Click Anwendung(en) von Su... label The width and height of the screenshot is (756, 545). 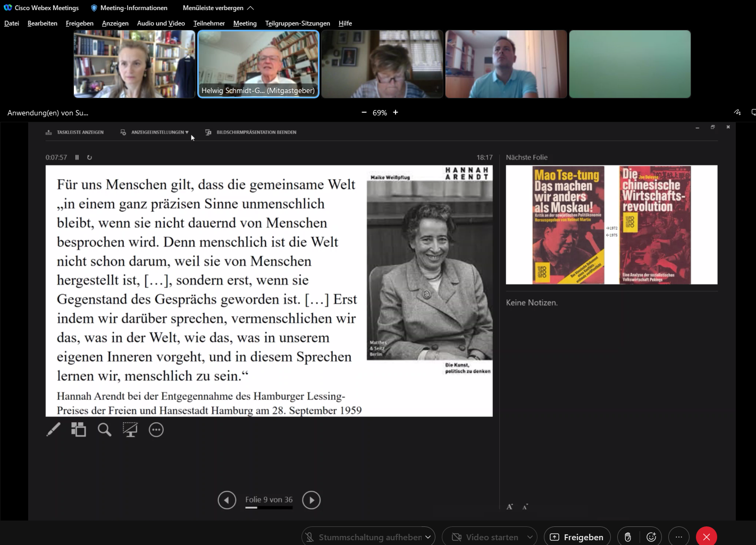tap(48, 113)
